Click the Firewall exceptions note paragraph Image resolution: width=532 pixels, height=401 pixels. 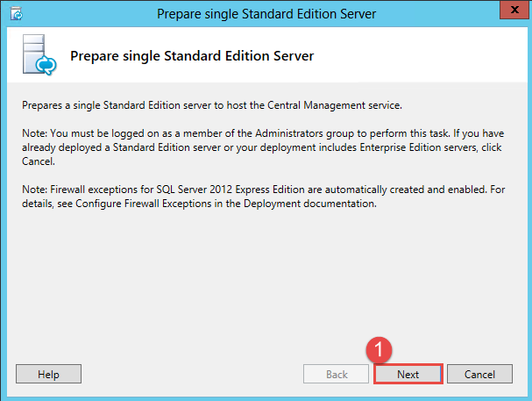pos(263,197)
